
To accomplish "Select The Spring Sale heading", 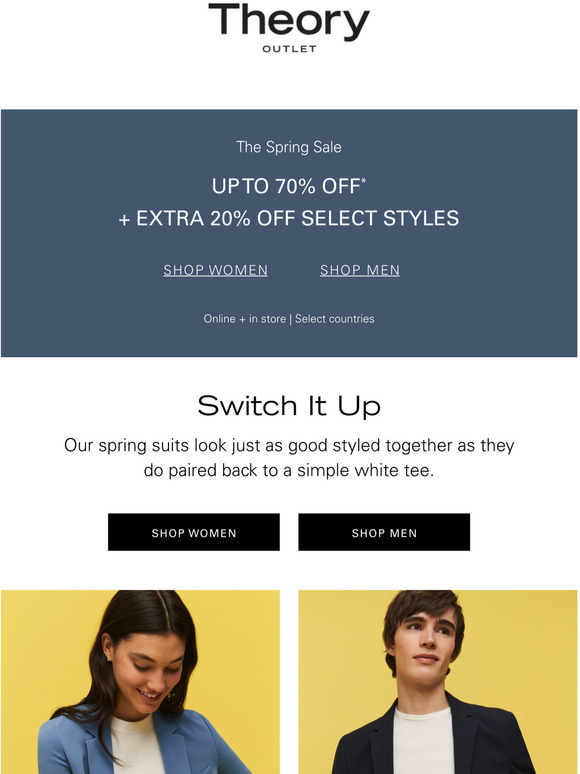I will (289, 147).
